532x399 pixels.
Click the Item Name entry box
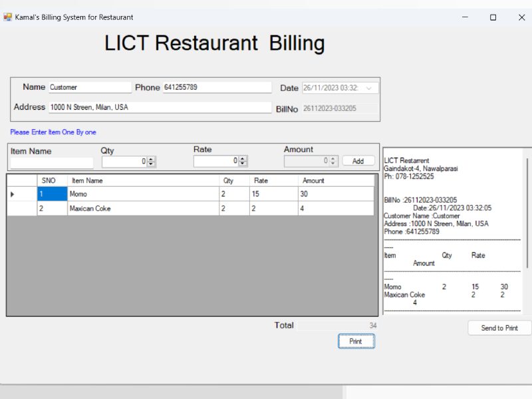click(52, 163)
